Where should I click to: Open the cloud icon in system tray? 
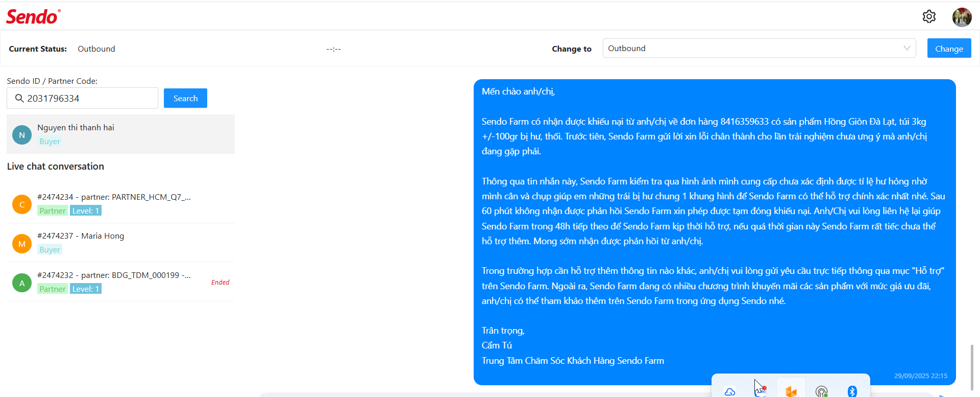coord(730,391)
